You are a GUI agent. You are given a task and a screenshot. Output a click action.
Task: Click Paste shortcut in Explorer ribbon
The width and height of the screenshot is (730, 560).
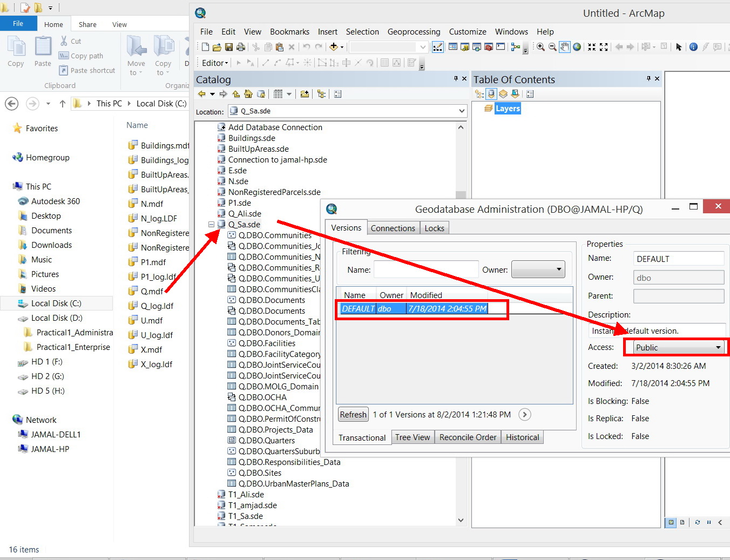(x=86, y=70)
